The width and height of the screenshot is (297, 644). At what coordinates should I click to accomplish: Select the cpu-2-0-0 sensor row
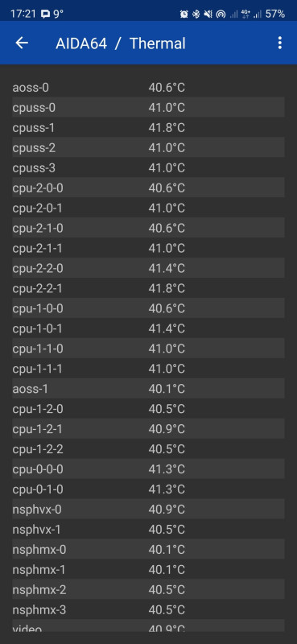(x=148, y=188)
